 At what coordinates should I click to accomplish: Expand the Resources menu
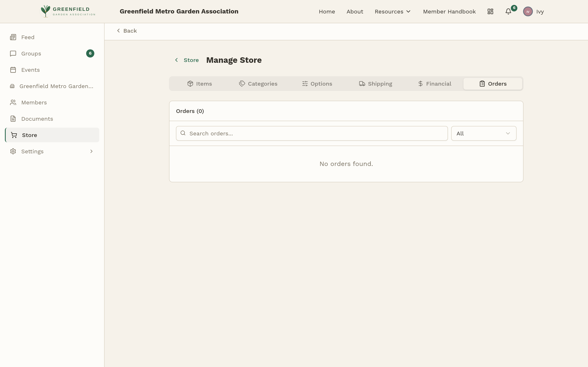click(392, 11)
